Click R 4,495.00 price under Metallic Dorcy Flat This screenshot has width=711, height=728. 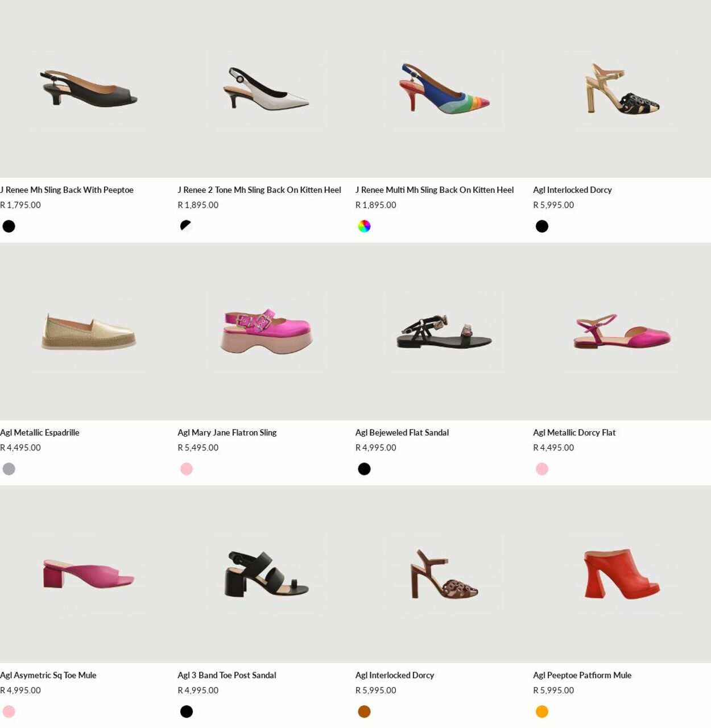[553, 448]
